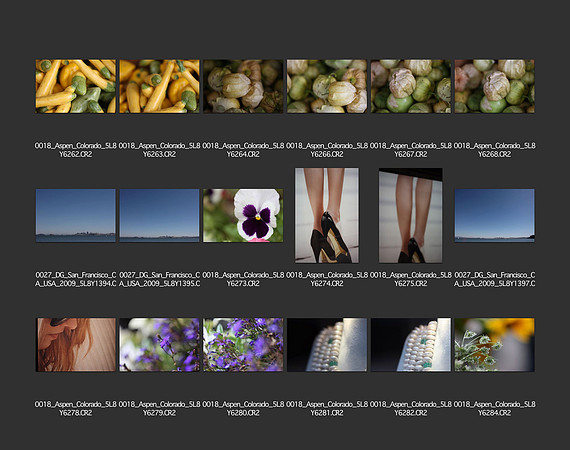Screen dimensions: 570x450
Task: Select the tomatillo thumbnail Y6266.CR2
Action: 327,86
